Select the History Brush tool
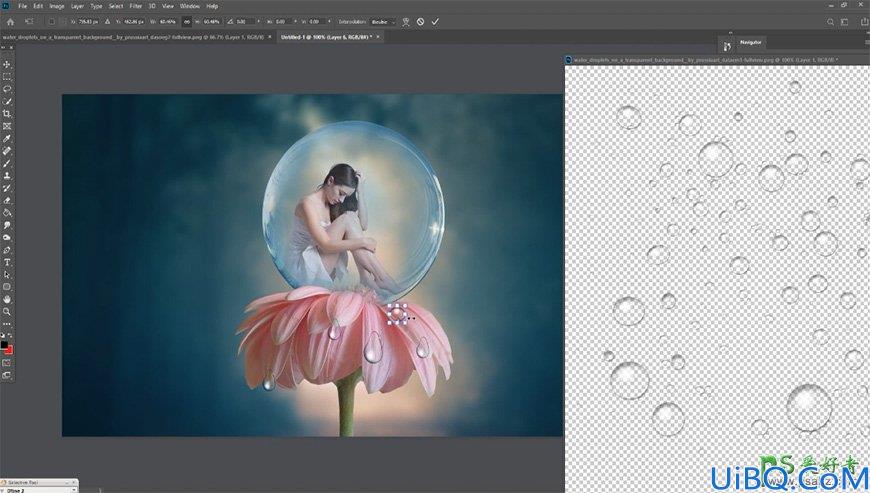The height and width of the screenshot is (493, 870). 7,188
